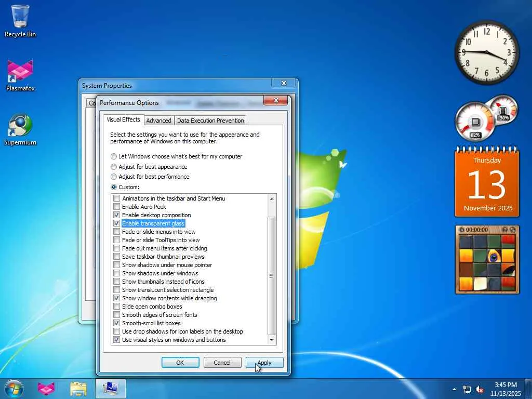Close the System Properties window
This screenshot has height=399, width=532.
[284, 83]
